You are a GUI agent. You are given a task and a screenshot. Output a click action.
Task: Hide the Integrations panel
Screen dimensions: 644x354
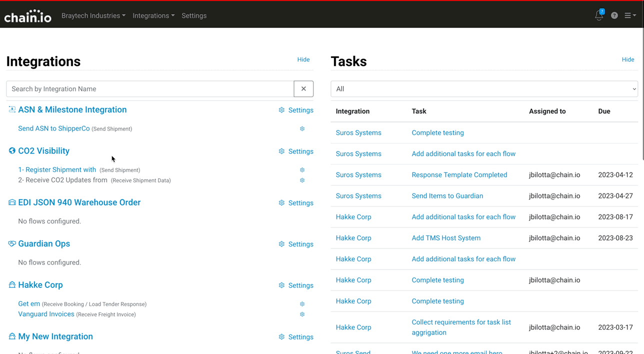(303, 59)
